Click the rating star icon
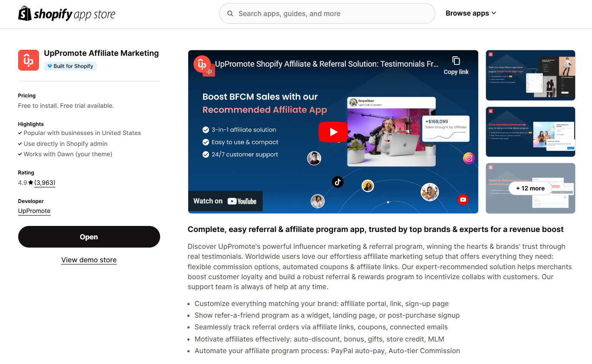 31,183
